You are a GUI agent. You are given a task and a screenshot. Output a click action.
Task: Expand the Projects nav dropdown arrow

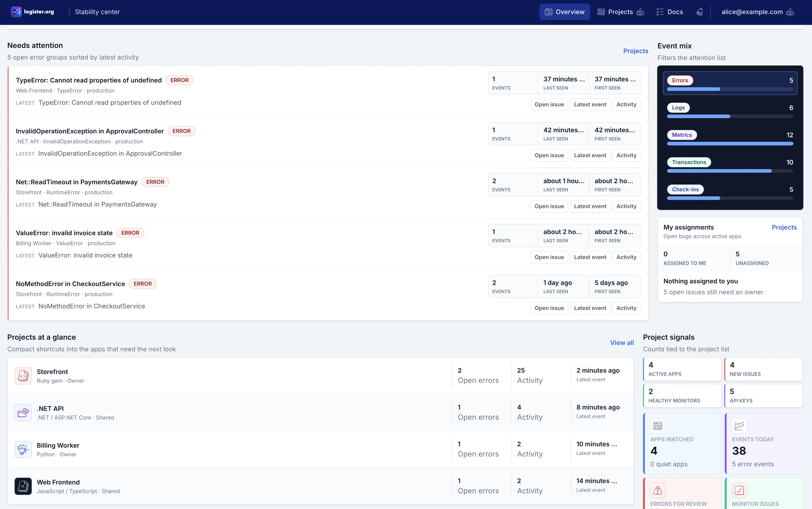[x=641, y=12]
